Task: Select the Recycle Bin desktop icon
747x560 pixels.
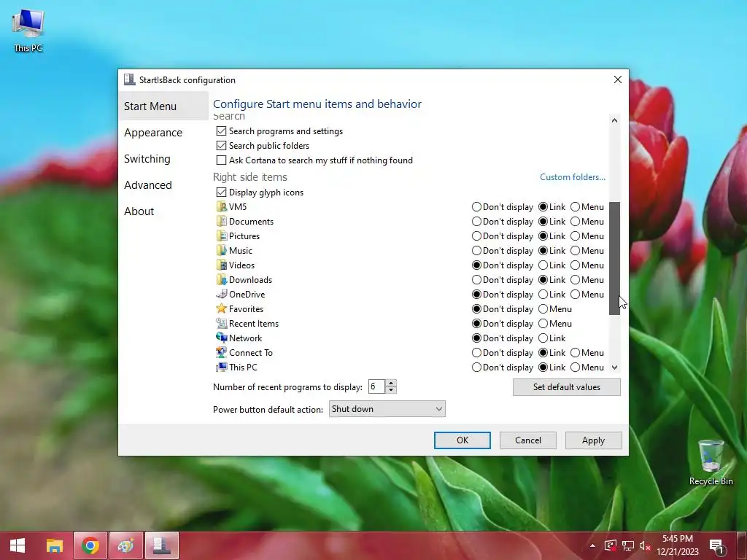Action: click(711, 462)
